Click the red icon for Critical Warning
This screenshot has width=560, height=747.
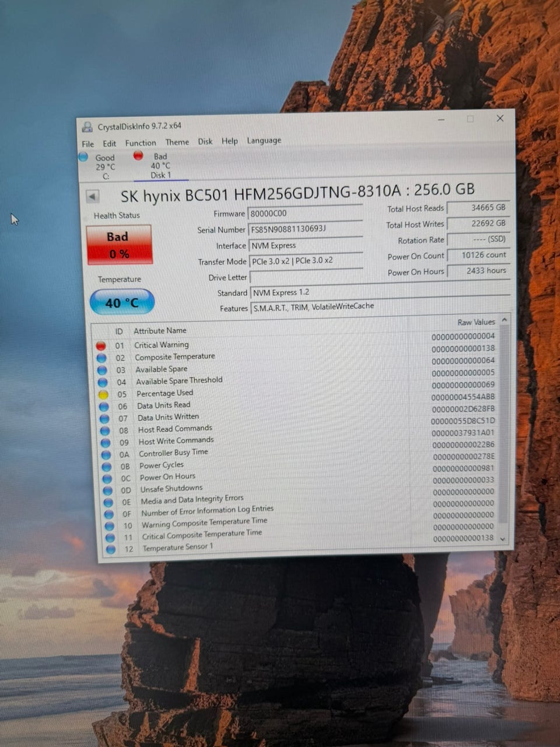pos(101,345)
